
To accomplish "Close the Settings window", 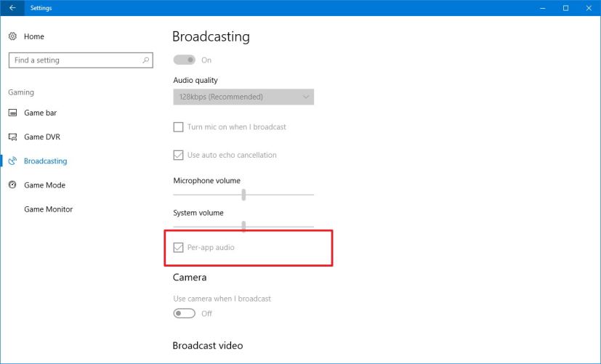I will pos(589,8).
